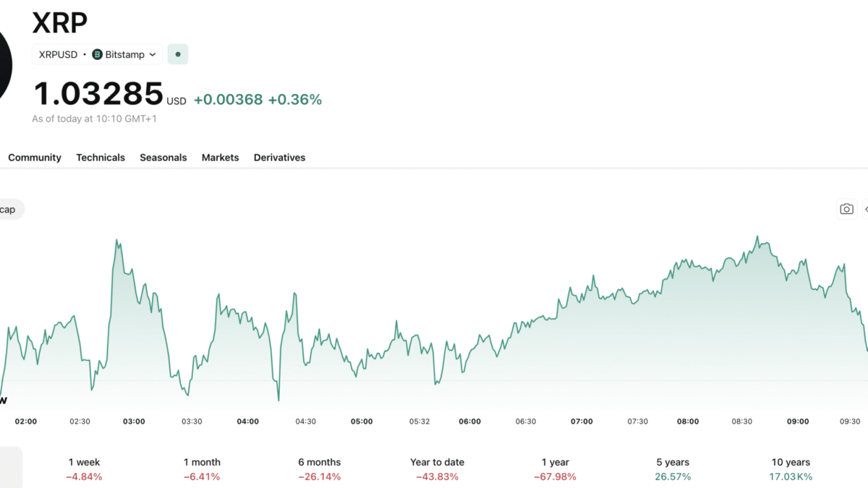Choose the 6 months range

[319, 468]
